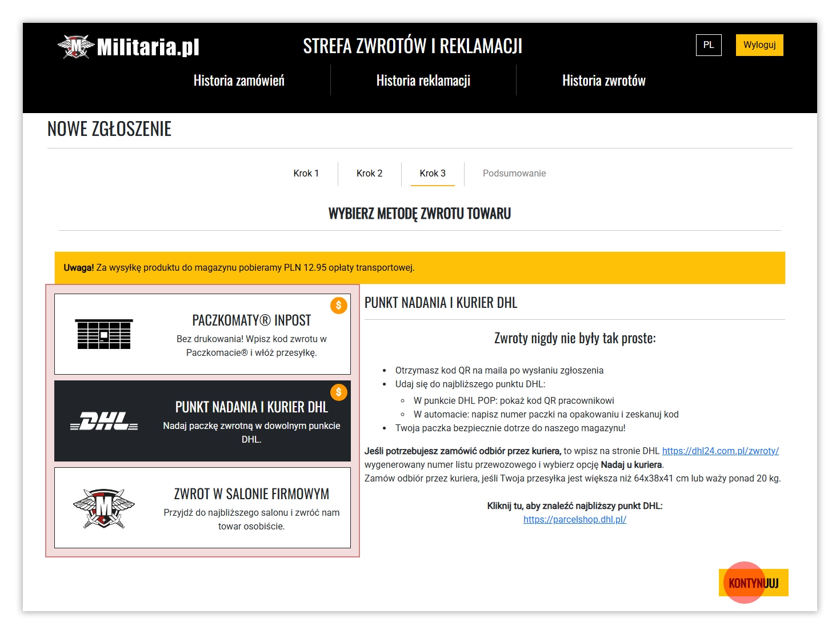Open the dhl24.com.pl/zwroty link
840x634 pixels.
click(720, 451)
